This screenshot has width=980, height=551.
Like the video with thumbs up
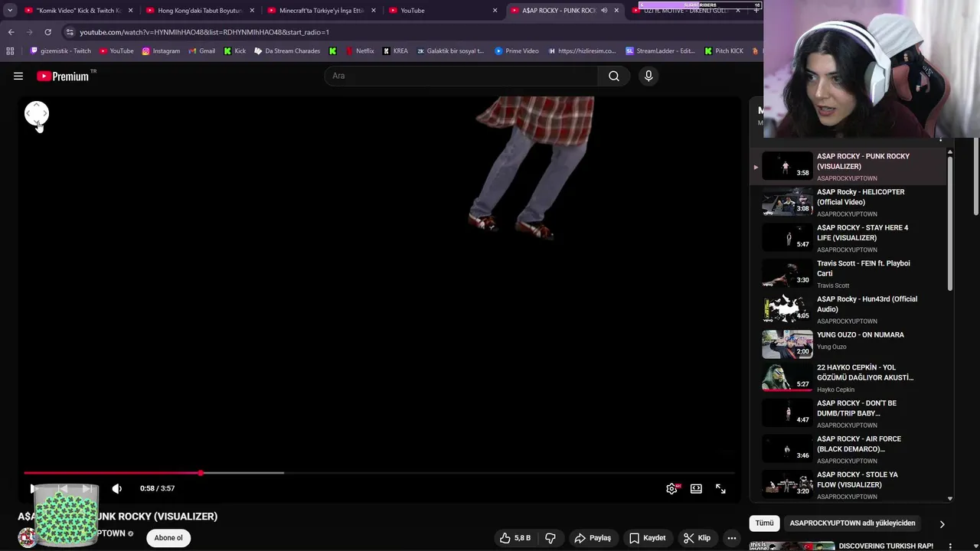click(514, 538)
